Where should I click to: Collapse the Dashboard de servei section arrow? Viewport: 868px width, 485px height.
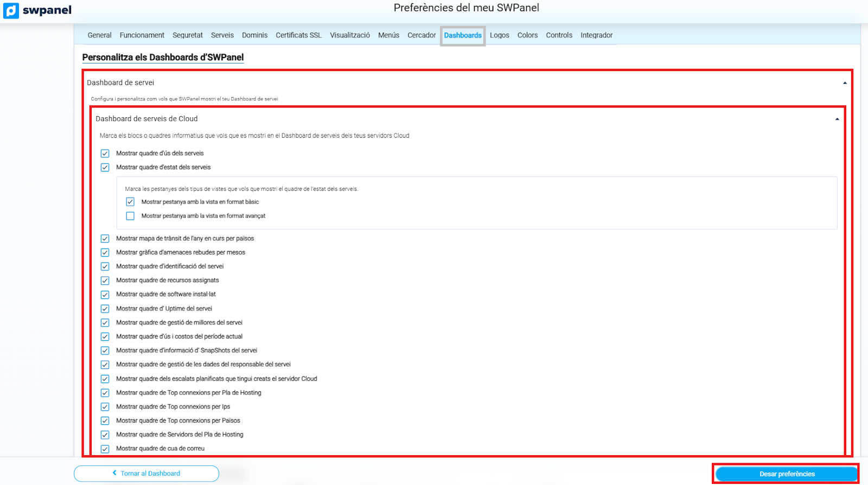pyautogui.click(x=845, y=83)
